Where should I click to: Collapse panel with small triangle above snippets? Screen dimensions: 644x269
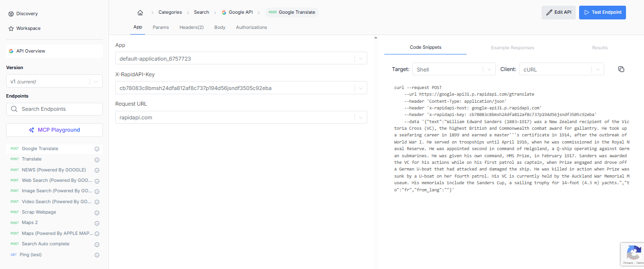[375, 37]
